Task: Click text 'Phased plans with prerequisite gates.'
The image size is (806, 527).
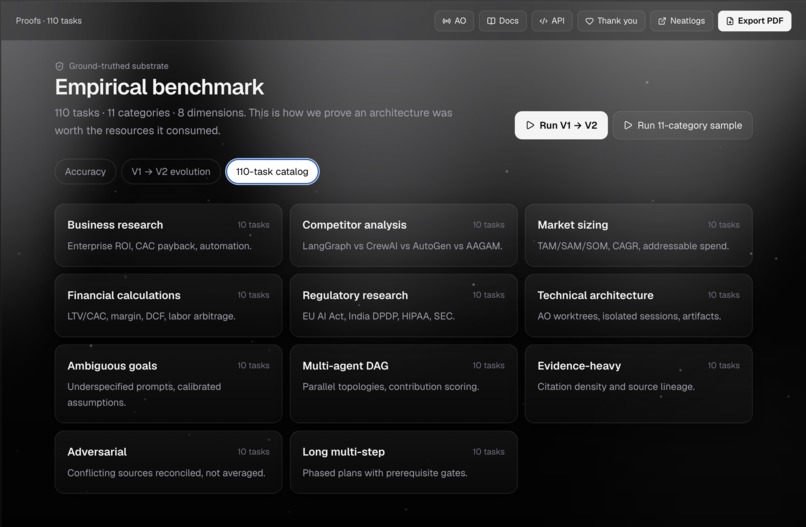Action: [385, 473]
